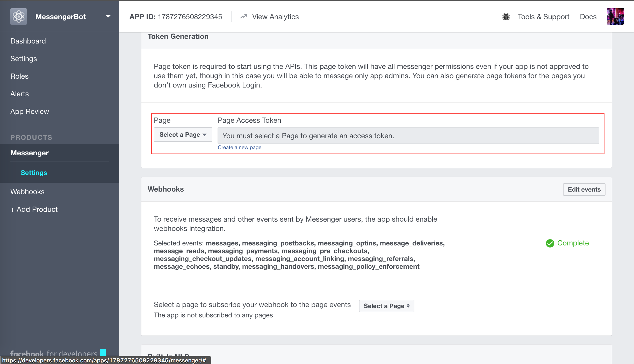Open the app switcher dropdown arrow
Screen dimensions: 634x364
[x=108, y=16]
